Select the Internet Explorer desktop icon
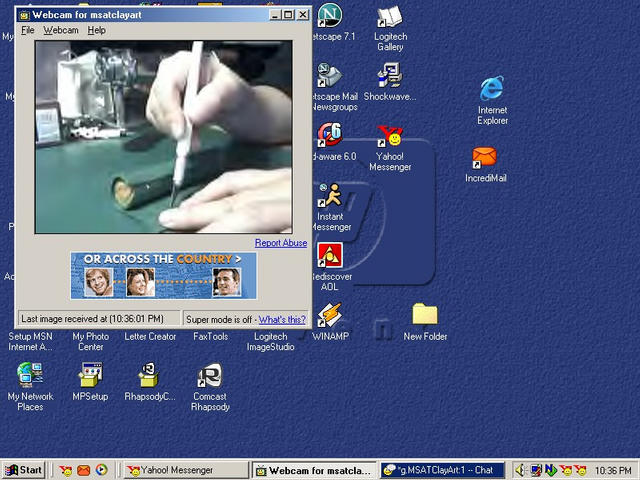Screen dimensions: 640x480 coord(492,88)
